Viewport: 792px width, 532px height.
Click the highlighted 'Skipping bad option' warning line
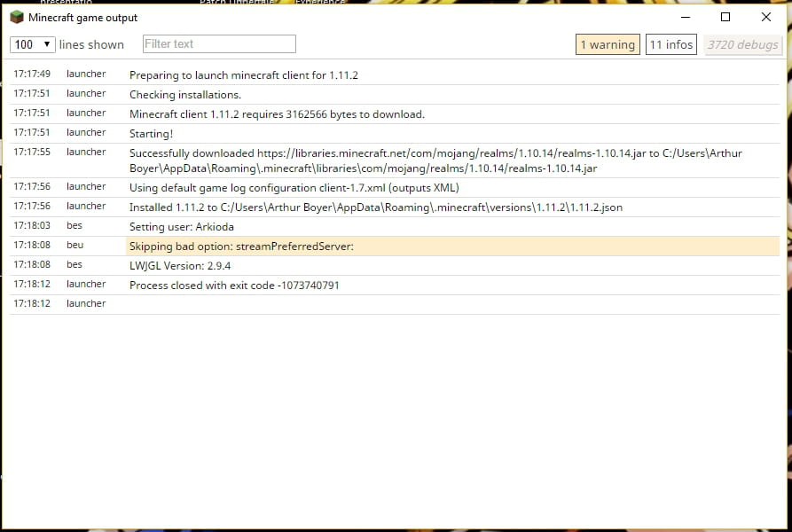(x=395, y=246)
